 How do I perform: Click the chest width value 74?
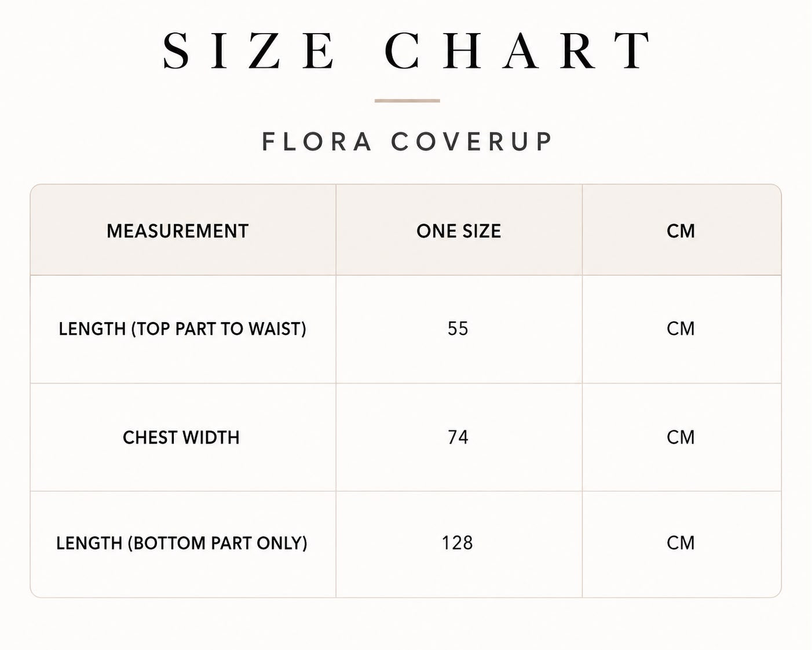point(458,437)
